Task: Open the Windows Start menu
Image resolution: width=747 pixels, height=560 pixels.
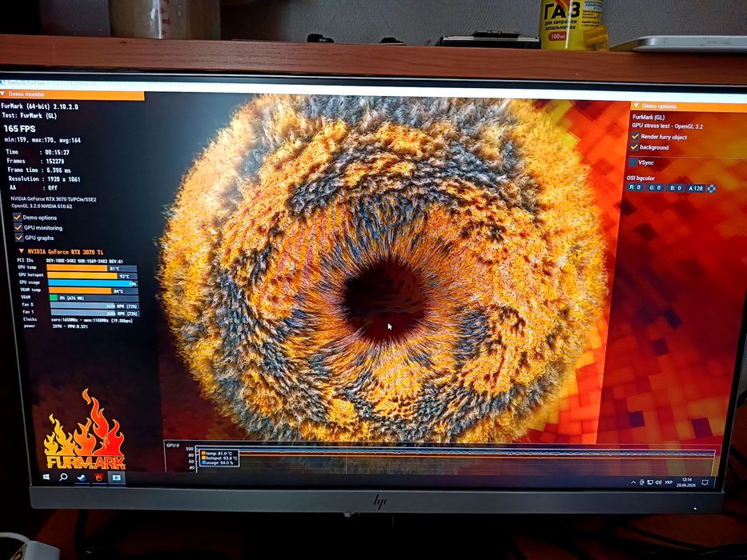Action: click(x=46, y=477)
